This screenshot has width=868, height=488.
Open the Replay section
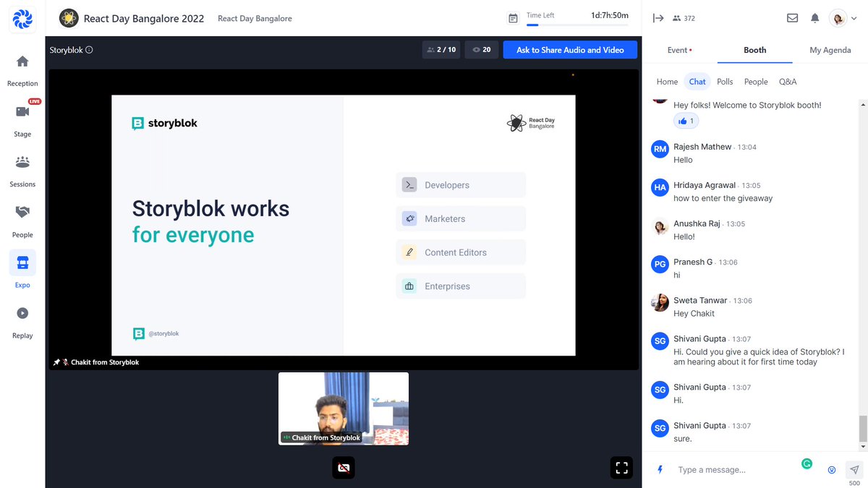click(x=22, y=313)
